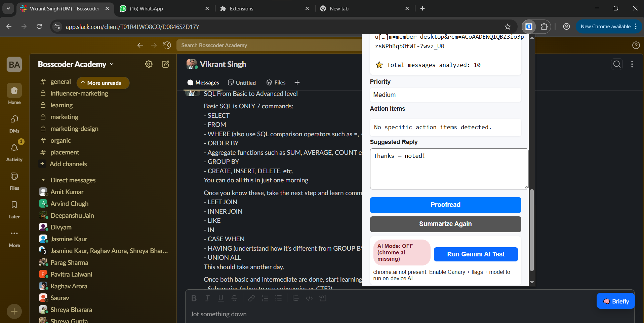Screen dimensions: 644x323
Task: Switch to Messages tab
Action: coord(203,83)
